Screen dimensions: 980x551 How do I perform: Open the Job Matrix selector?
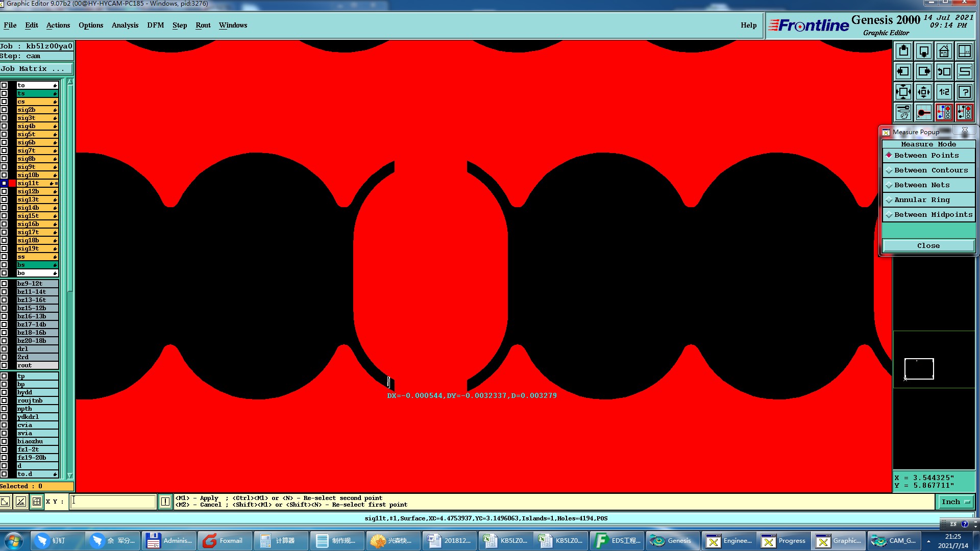tap(36, 69)
